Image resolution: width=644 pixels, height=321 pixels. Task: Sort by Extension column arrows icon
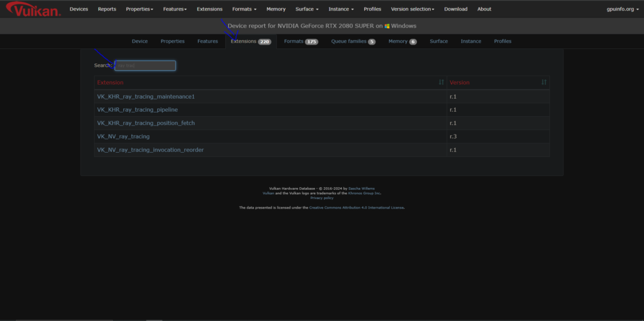(x=441, y=82)
